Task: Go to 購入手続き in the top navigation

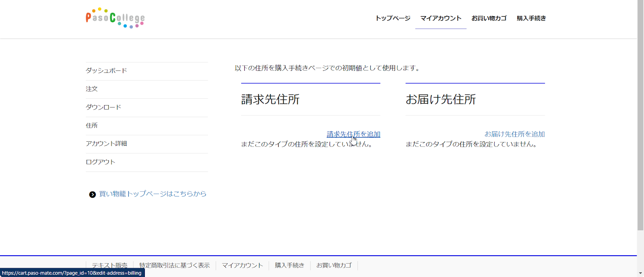Action: 531,18
